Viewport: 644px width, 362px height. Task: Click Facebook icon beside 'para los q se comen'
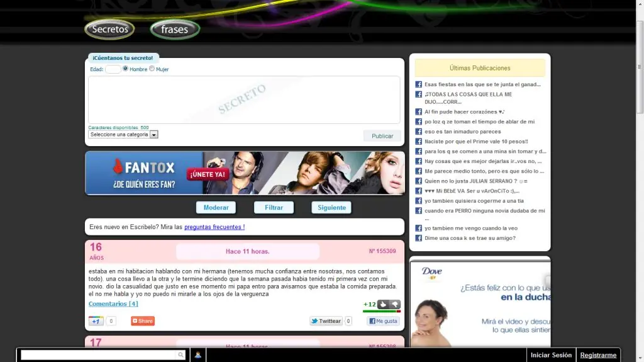coord(418,151)
